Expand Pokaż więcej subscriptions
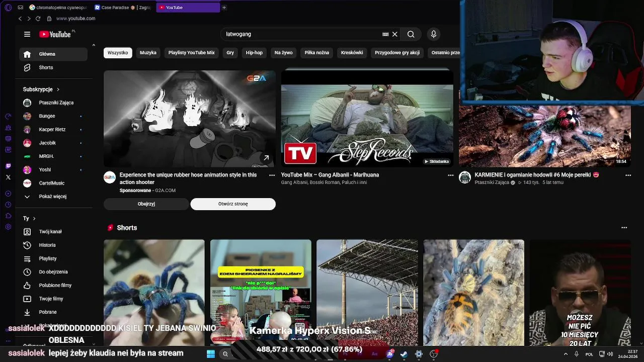 (x=53, y=197)
